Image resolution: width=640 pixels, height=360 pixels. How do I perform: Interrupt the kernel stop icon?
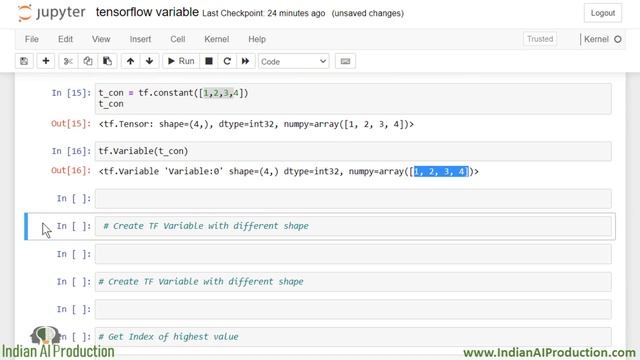pos(209,61)
